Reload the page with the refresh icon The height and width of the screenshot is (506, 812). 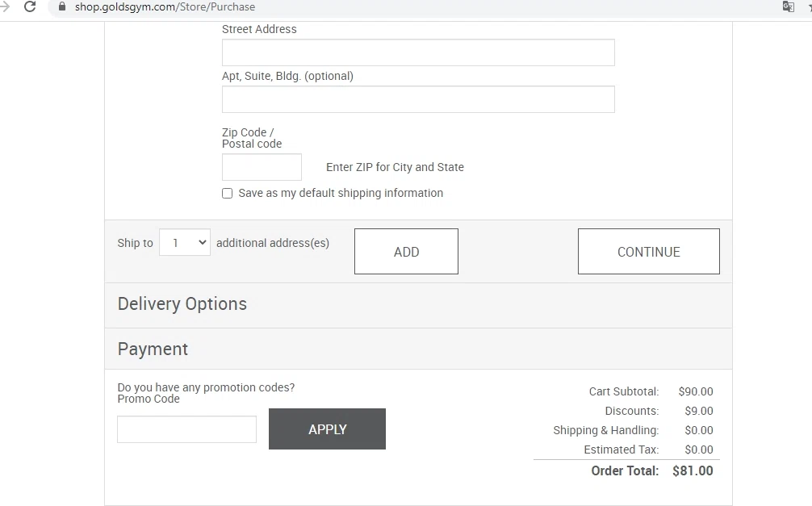[x=30, y=6]
